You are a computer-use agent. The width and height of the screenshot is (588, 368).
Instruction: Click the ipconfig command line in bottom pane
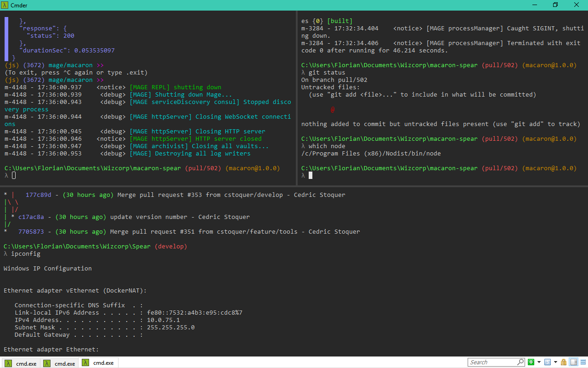click(x=25, y=254)
